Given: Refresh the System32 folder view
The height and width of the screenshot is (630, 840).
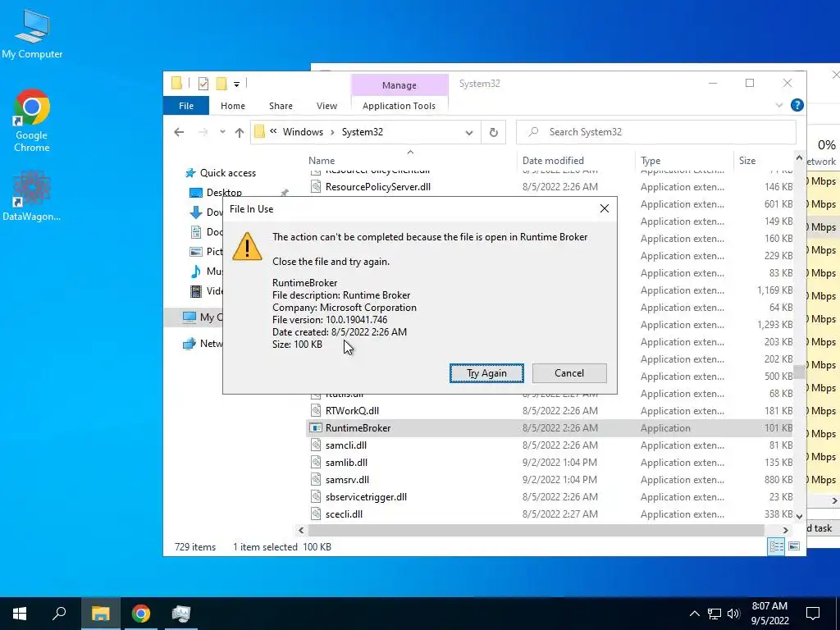Looking at the screenshot, I should click(x=493, y=132).
